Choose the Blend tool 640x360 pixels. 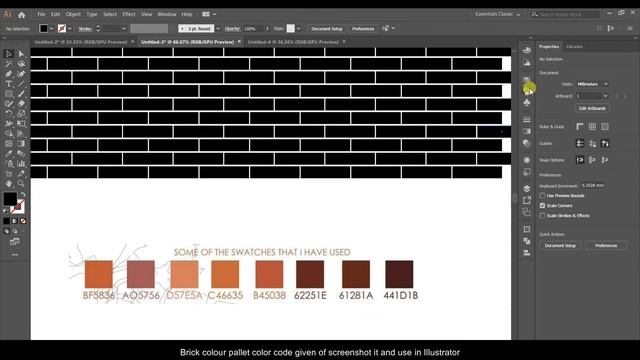pyautogui.click(x=21, y=153)
